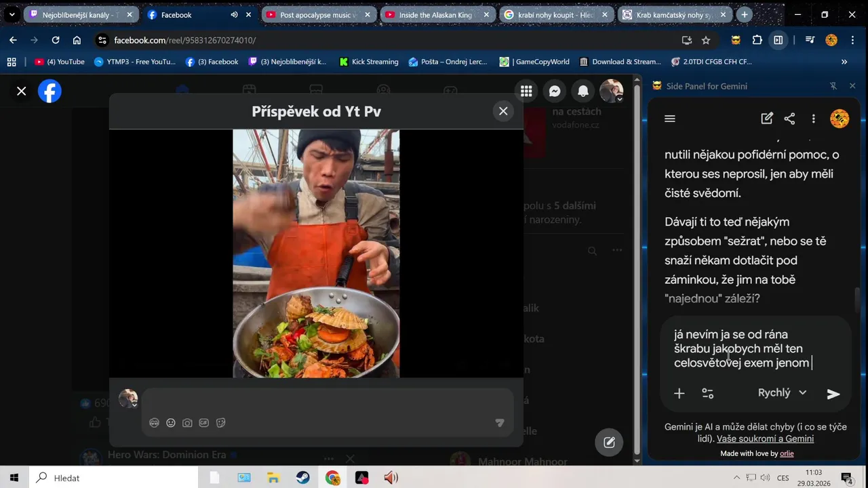Start a new message with the compose icon
868x488 pixels.
click(x=609, y=443)
